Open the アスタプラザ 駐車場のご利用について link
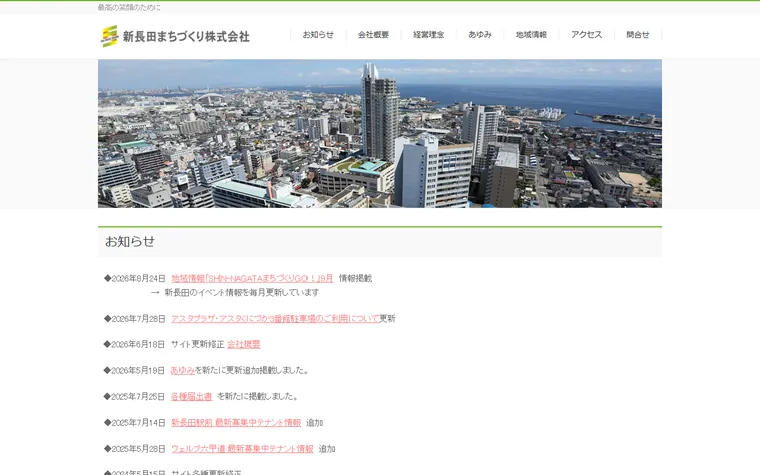 pos(275,318)
